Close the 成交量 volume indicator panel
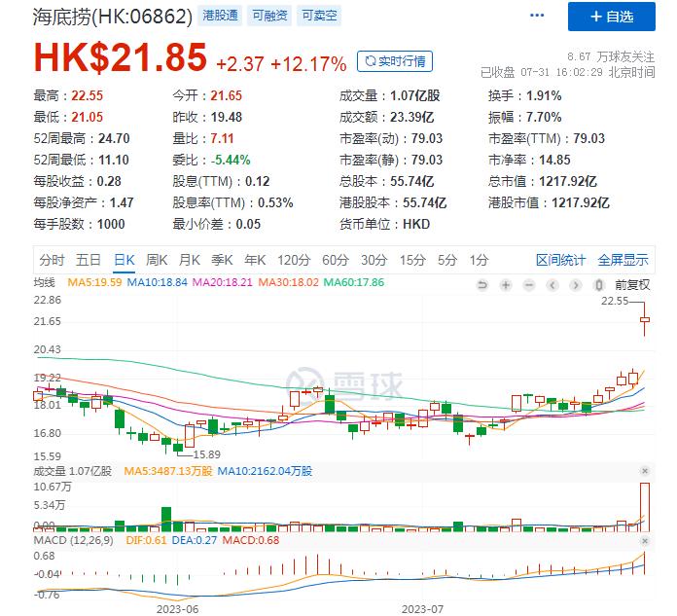Image resolution: width=677 pixels, height=616 pixels. pyautogui.click(x=645, y=471)
